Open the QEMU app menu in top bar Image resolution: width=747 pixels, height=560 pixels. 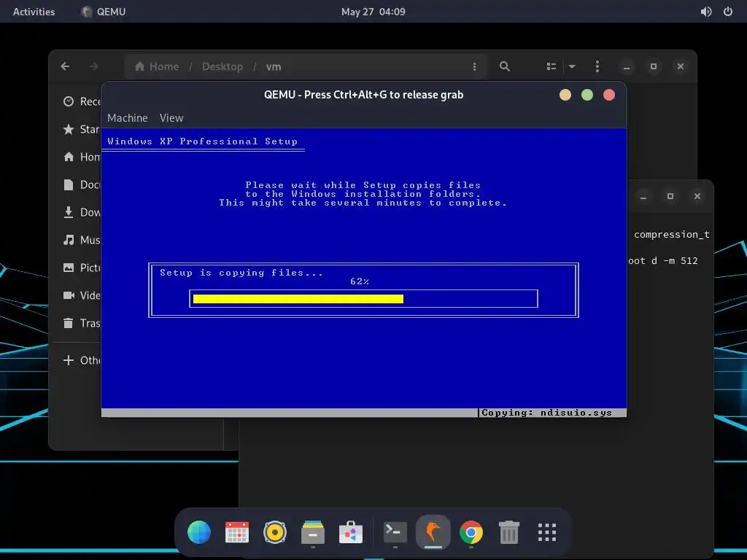click(x=104, y=12)
